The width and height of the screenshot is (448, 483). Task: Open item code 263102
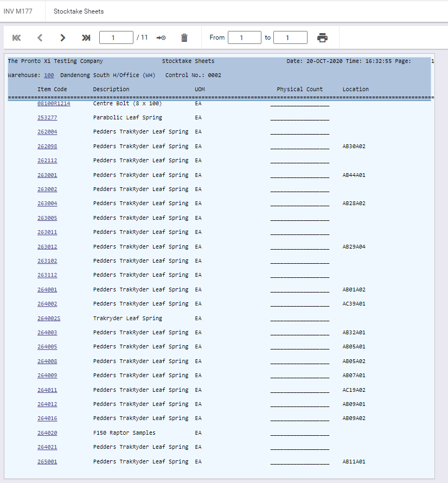[47, 261]
